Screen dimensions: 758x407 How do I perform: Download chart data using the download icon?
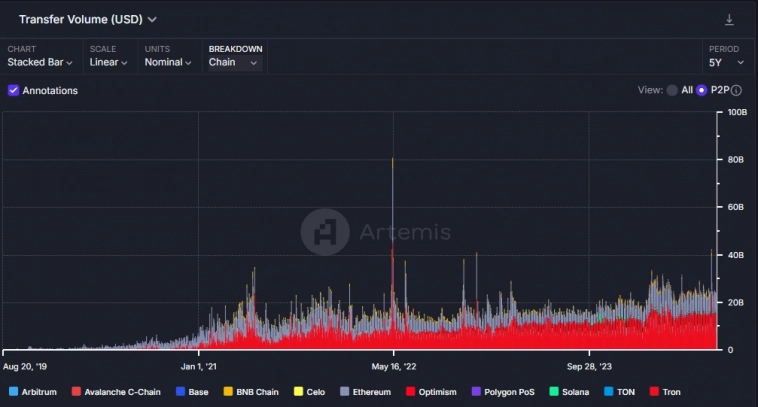pos(729,20)
